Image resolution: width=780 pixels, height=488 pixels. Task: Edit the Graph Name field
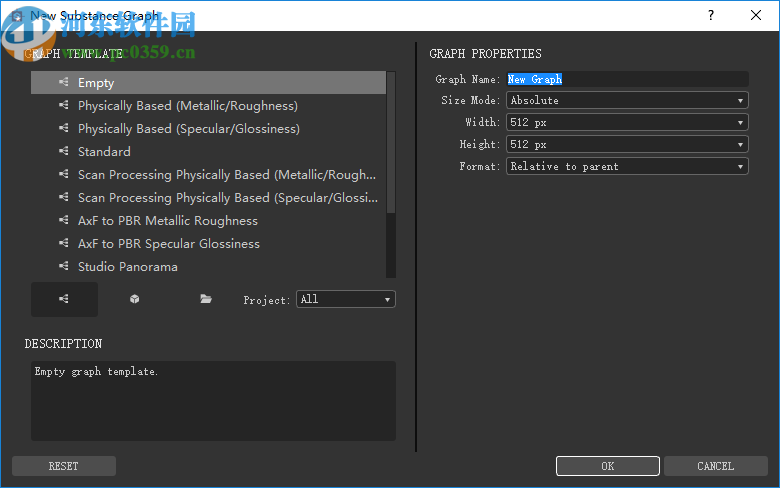coord(627,79)
